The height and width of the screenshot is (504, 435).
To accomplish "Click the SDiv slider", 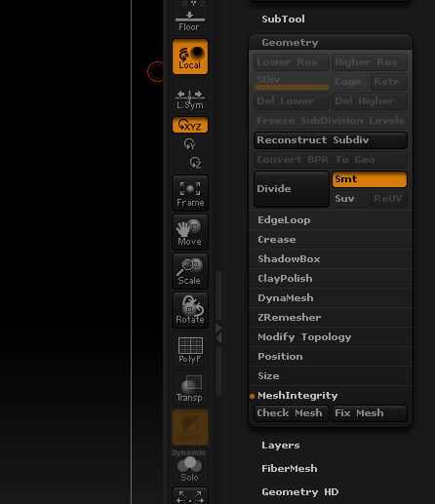I will [x=292, y=82].
